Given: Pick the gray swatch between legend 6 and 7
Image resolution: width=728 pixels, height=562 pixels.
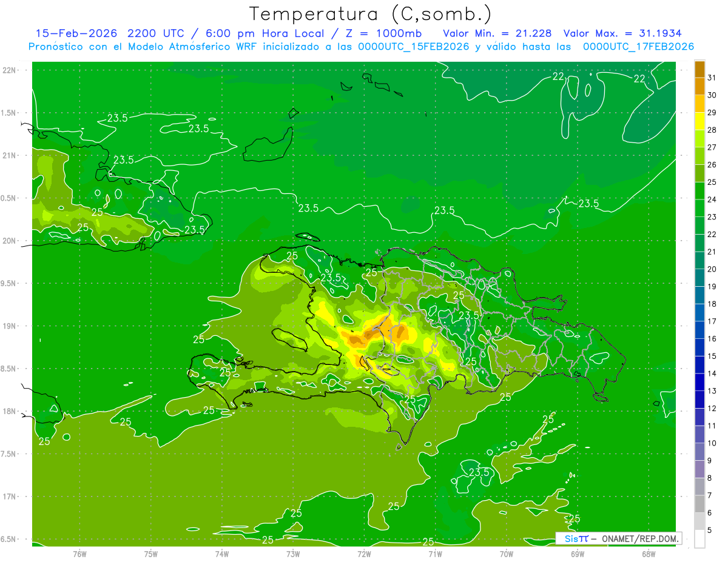Looking at the screenshot, I should (699, 504).
